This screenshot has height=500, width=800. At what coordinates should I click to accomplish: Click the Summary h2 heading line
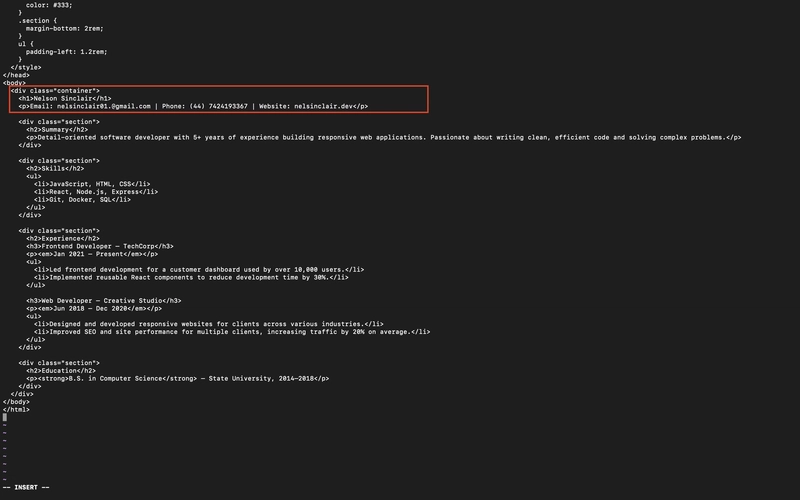57,130
